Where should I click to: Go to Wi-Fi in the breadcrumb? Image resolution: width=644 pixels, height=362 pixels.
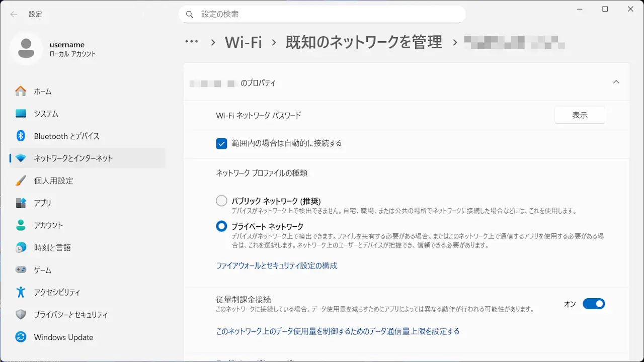coord(243,42)
